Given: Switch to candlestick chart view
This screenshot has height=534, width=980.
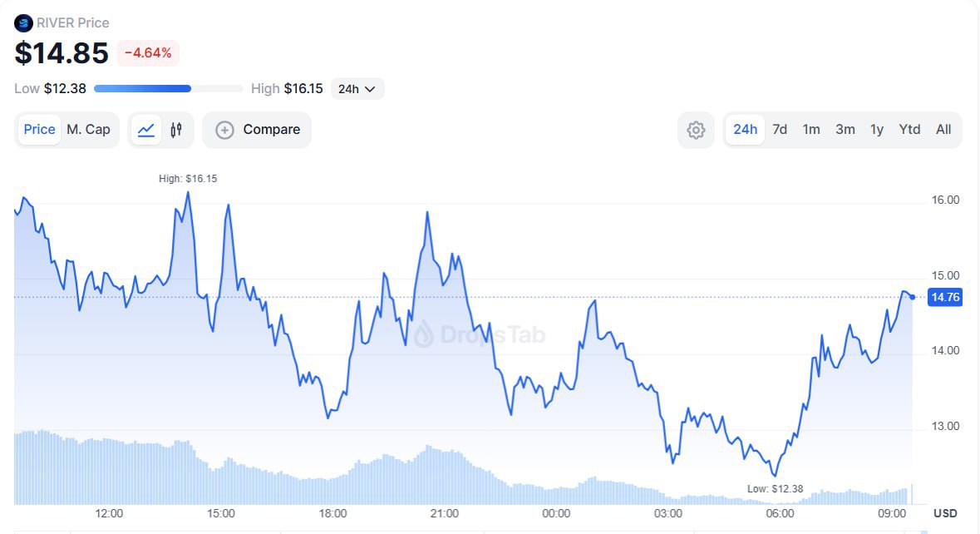Looking at the screenshot, I should tap(176, 130).
